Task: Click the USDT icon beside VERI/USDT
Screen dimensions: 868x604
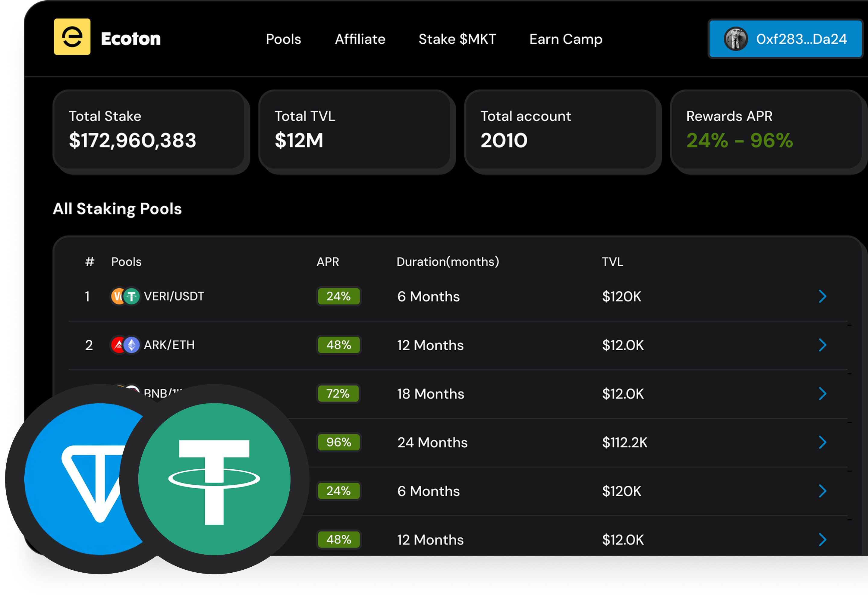Action: pyautogui.click(x=132, y=296)
